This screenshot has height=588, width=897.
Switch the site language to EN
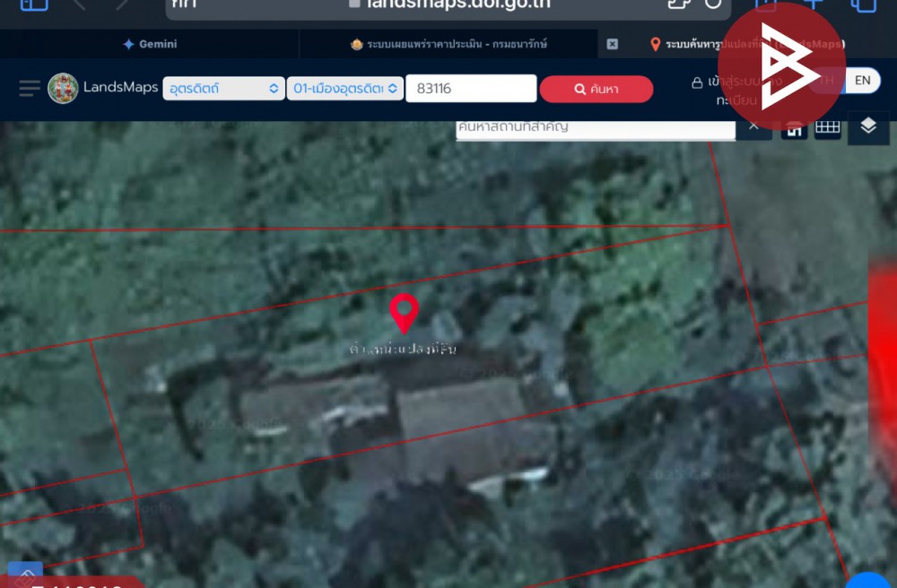[x=862, y=81]
